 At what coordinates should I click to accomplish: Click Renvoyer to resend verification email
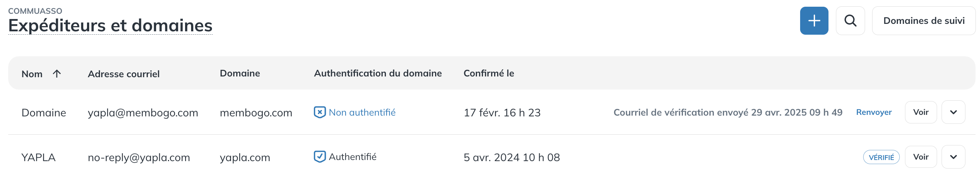[x=874, y=113]
